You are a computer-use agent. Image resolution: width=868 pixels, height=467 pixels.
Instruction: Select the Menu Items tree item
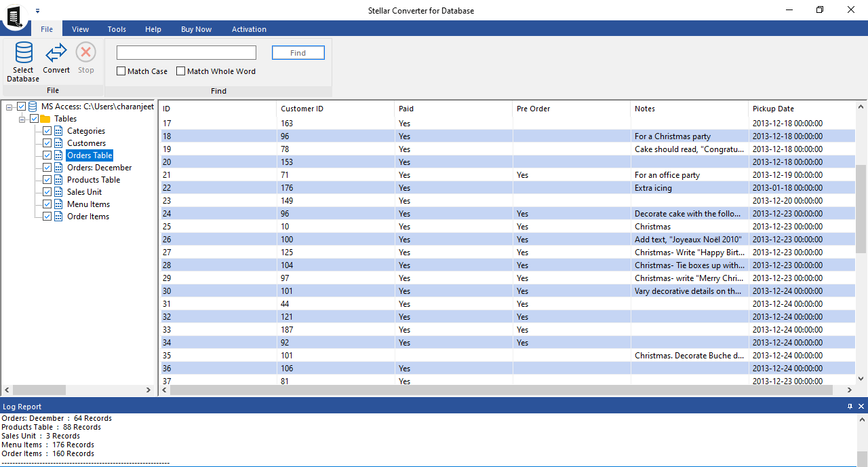tap(88, 204)
